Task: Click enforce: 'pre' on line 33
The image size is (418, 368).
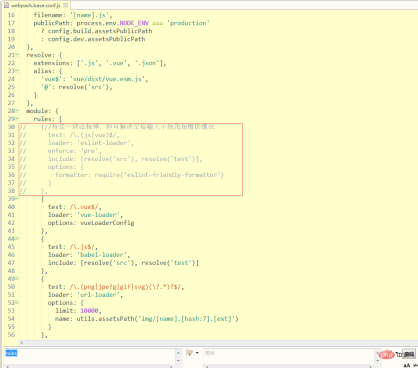Action: 73,151
